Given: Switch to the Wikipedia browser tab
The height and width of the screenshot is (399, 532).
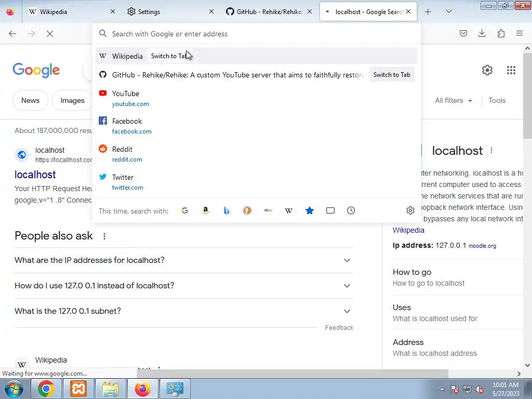Looking at the screenshot, I should click(71, 12).
